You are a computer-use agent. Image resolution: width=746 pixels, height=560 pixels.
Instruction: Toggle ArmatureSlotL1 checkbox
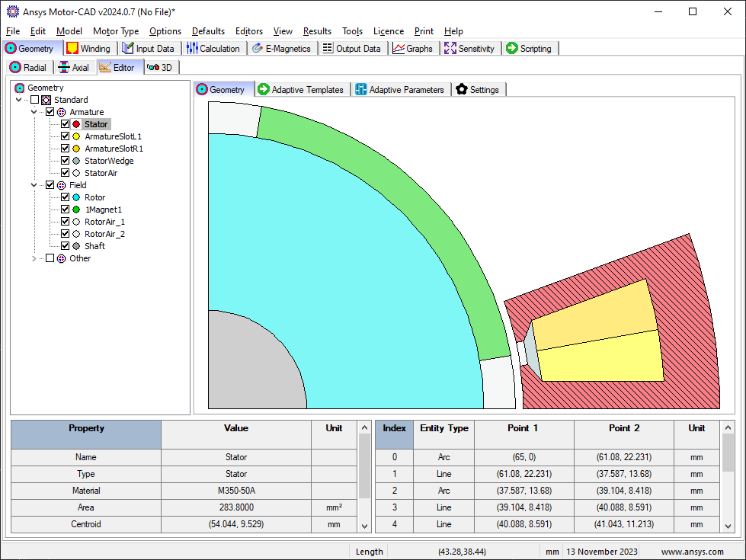(66, 136)
